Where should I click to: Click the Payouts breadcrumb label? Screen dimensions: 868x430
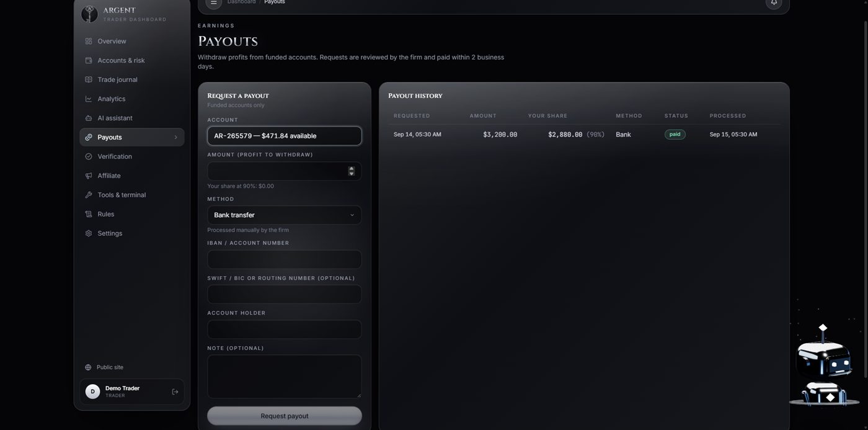click(x=275, y=2)
